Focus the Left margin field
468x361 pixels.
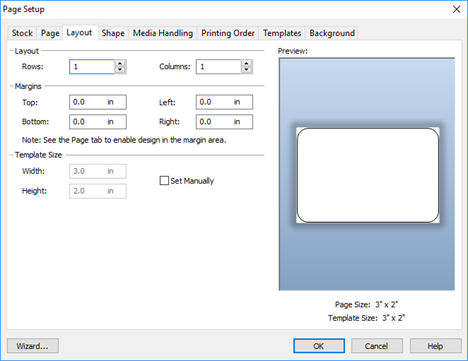(224, 102)
